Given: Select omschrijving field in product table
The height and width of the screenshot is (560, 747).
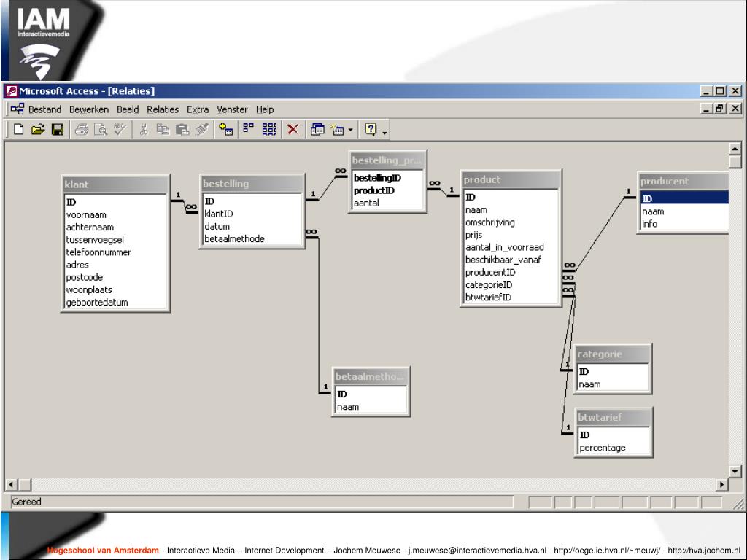Looking at the screenshot, I should pyautogui.click(x=511, y=222).
